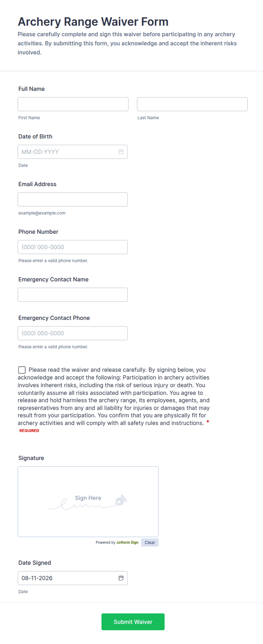
Task: Click the First Name input field
Action: coord(73,104)
